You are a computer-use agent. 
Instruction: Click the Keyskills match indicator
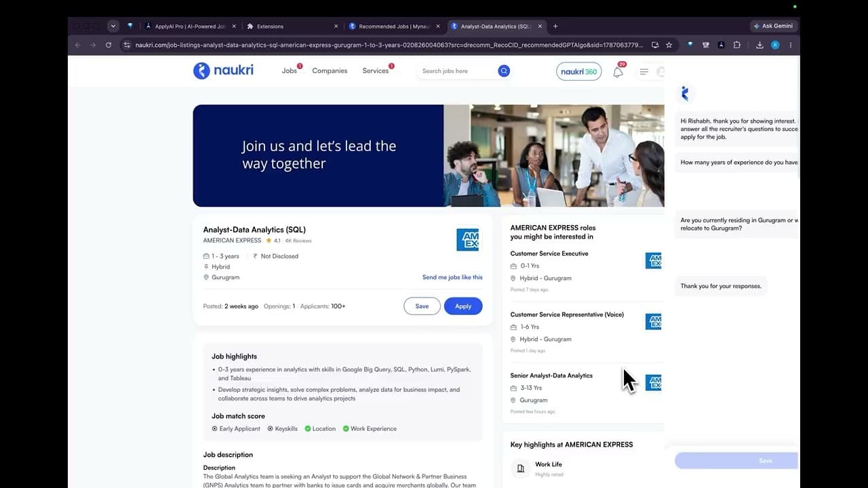[x=282, y=429]
